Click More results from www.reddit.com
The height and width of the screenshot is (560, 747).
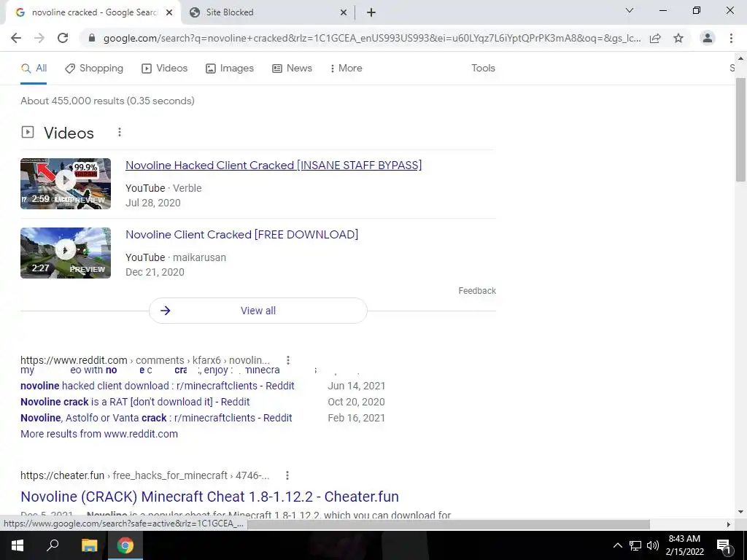click(x=99, y=434)
